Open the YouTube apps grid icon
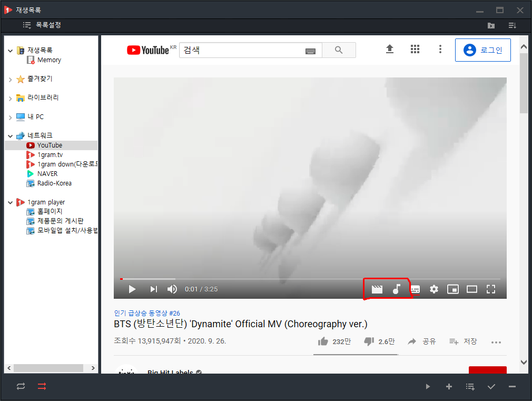This screenshot has height=401, width=532. point(415,49)
